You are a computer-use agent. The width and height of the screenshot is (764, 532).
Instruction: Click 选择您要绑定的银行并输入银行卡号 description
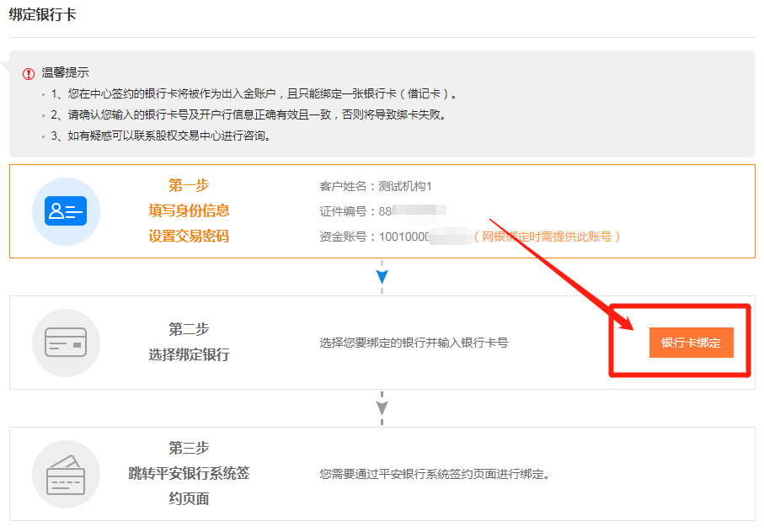(x=414, y=343)
